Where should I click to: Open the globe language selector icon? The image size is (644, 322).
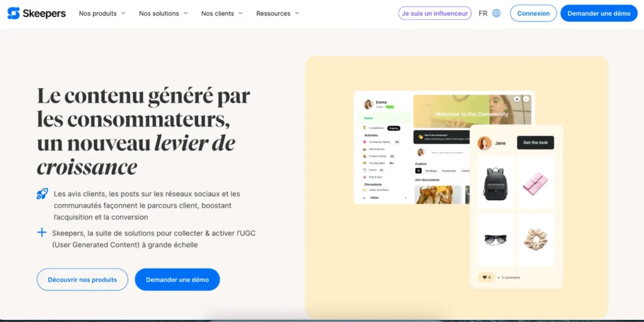(496, 13)
